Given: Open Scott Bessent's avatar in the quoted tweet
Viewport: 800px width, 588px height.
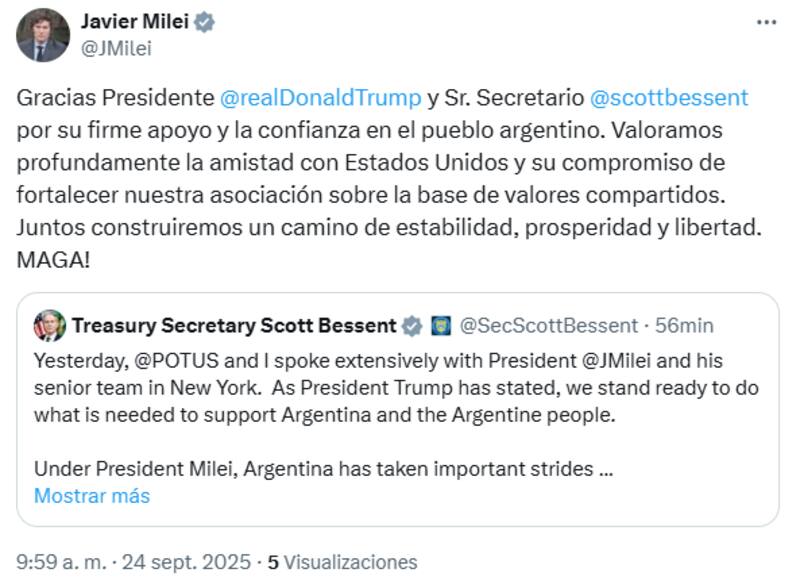Looking at the screenshot, I should pyautogui.click(x=48, y=326).
